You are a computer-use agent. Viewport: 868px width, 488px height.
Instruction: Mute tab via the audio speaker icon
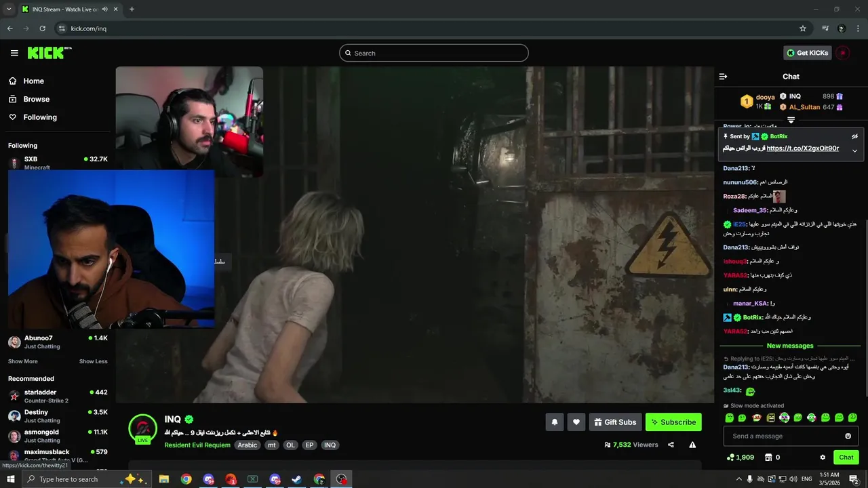[x=104, y=9]
